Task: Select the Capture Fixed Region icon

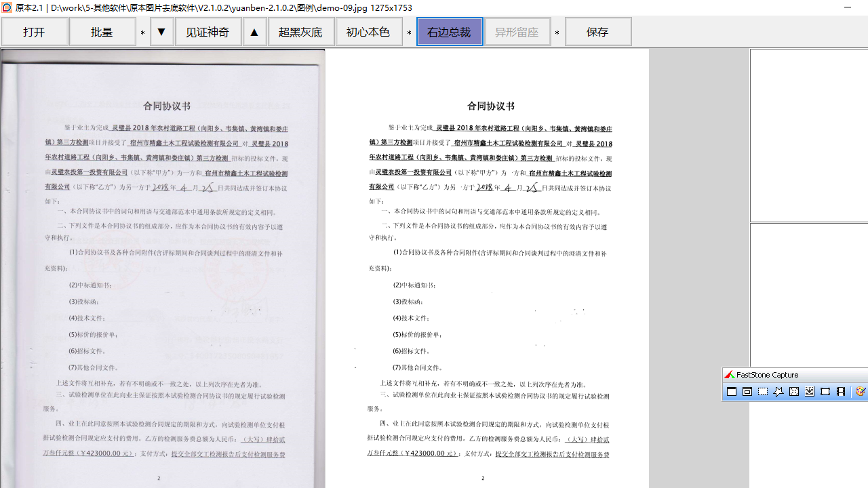Action: click(x=825, y=391)
